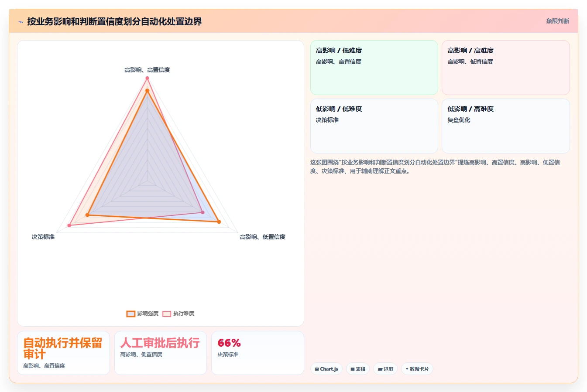Toggle the 执行难度 legend item
Image resolution: width=587 pixels, height=392 pixels.
[x=178, y=314]
